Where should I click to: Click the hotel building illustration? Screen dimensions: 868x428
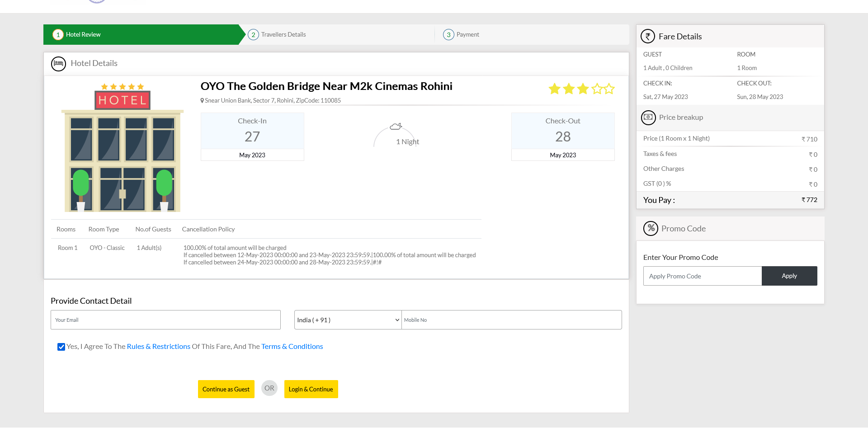pyautogui.click(x=123, y=148)
